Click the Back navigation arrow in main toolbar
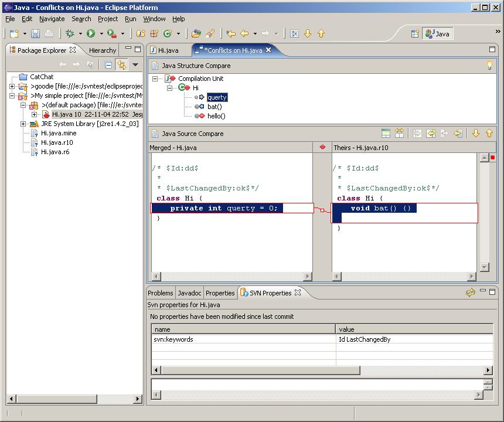The height and width of the screenshot is (422, 504). (x=244, y=33)
